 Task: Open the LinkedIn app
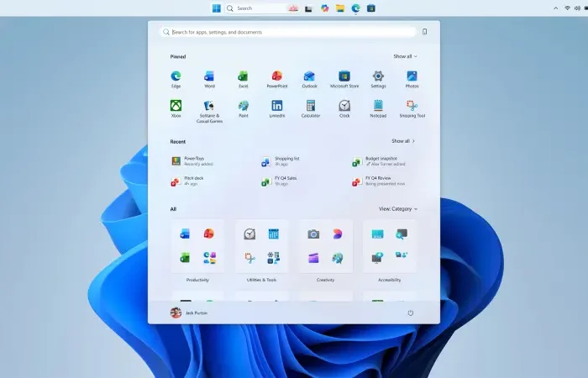[x=276, y=108]
